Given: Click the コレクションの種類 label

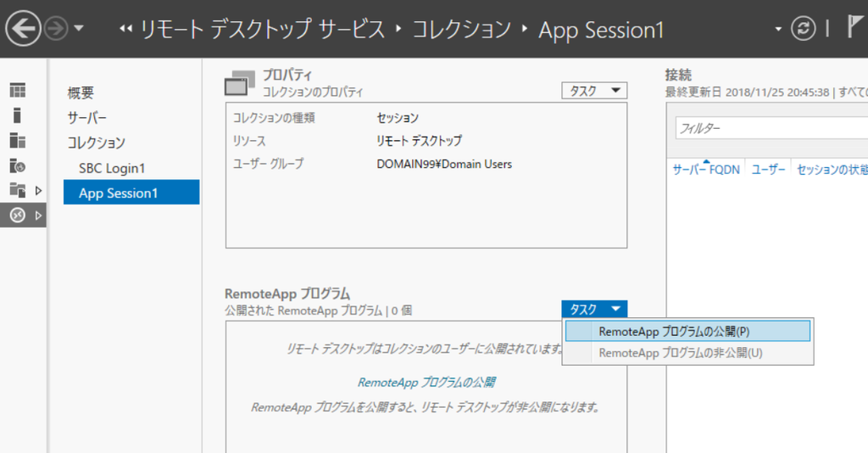Looking at the screenshot, I should 274,117.
